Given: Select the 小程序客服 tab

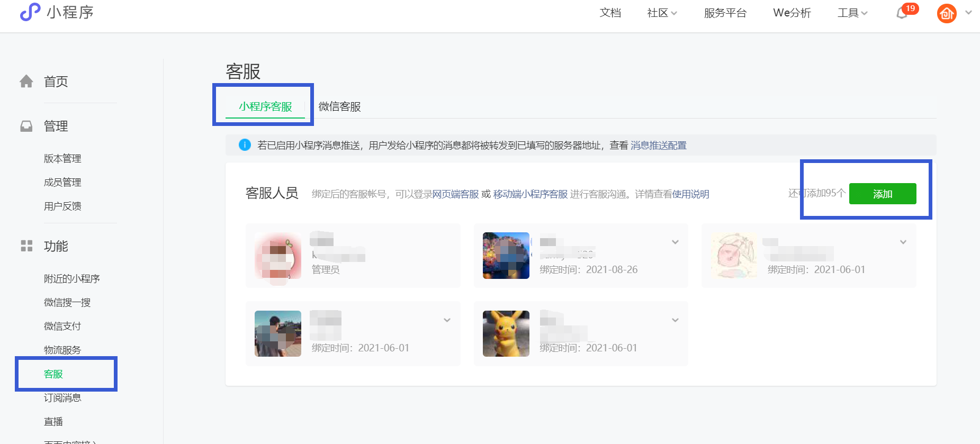Looking at the screenshot, I should pyautogui.click(x=265, y=107).
